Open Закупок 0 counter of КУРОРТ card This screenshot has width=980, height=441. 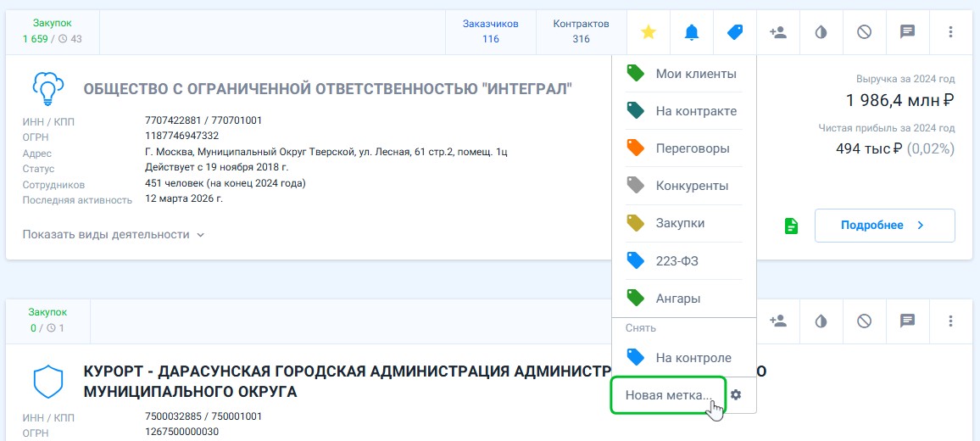[x=47, y=320]
